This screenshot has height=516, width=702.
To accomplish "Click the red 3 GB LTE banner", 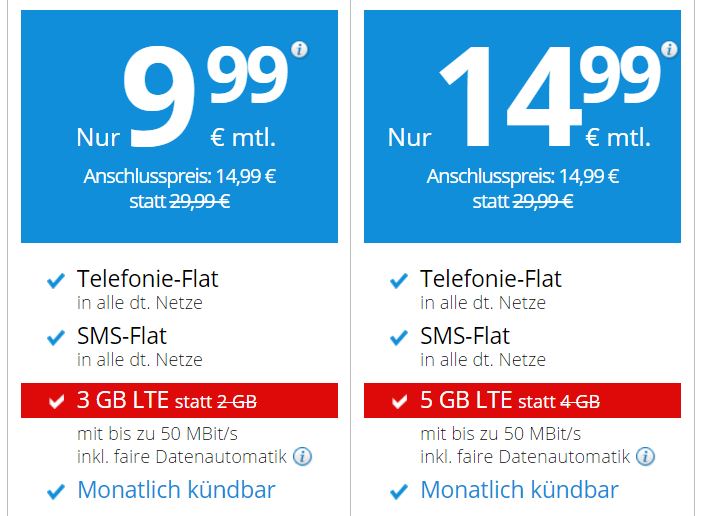I will click(x=180, y=401).
